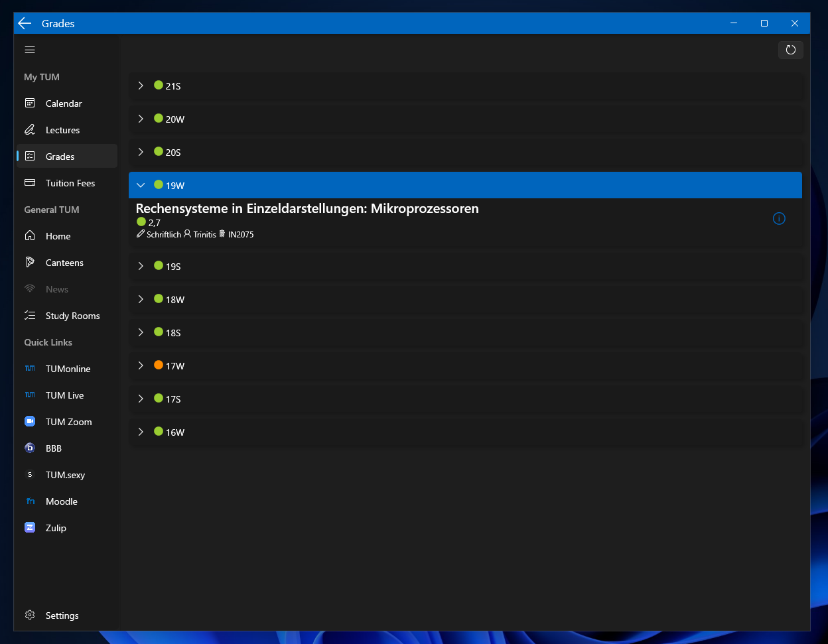Screen dimensions: 828x644
Task: Click the grade value 2,7
Action: pyautogui.click(x=155, y=223)
